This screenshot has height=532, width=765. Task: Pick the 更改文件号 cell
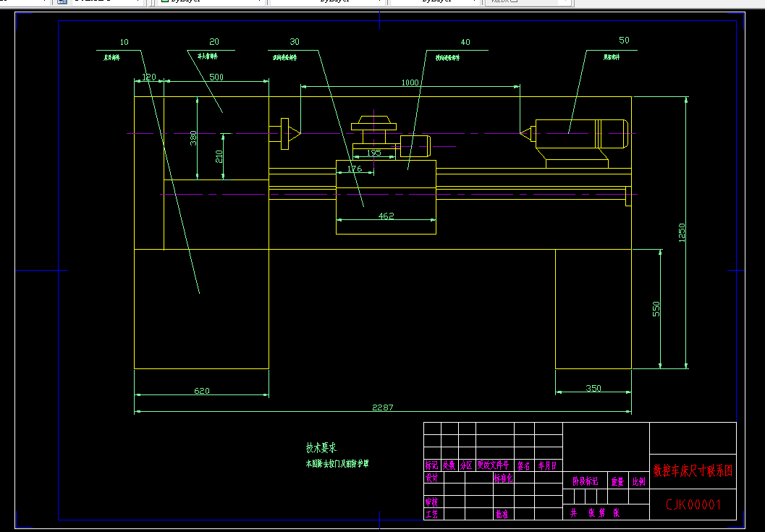coord(494,465)
